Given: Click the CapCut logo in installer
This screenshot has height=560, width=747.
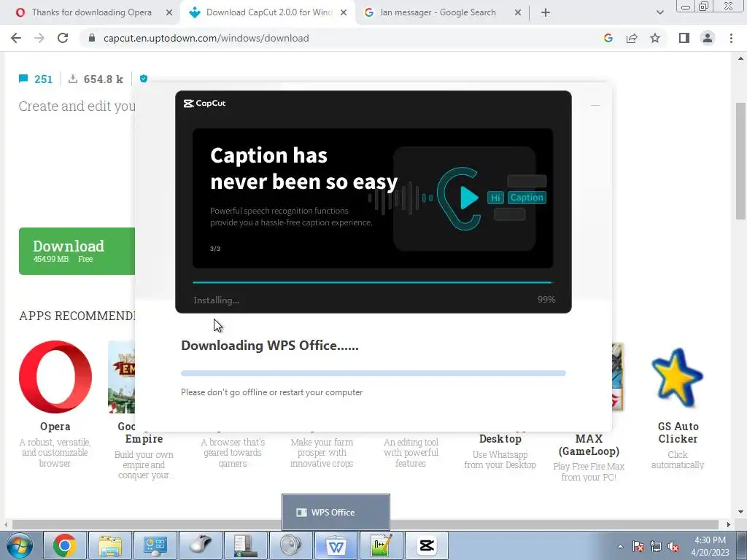Looking at the screenshot, I should [204, 104].
